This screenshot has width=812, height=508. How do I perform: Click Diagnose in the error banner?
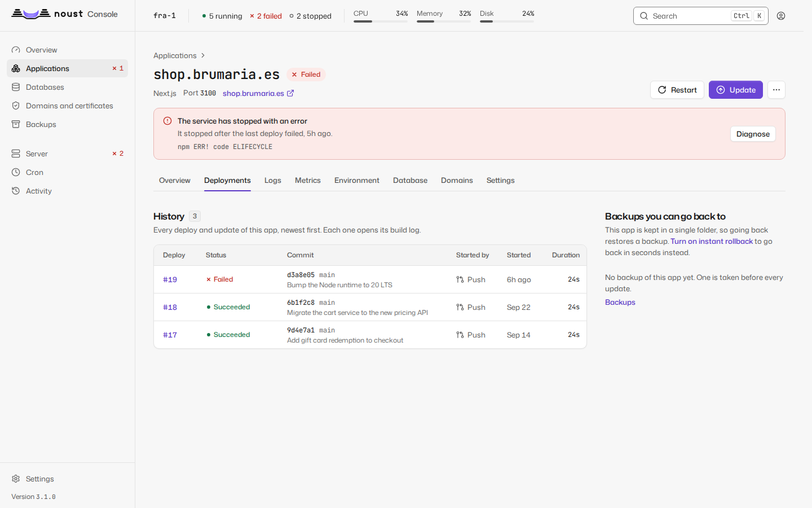click(x=753, y=134)
